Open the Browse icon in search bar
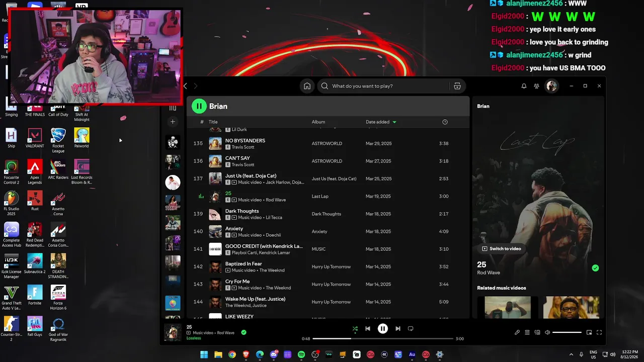 coord(457,86)
